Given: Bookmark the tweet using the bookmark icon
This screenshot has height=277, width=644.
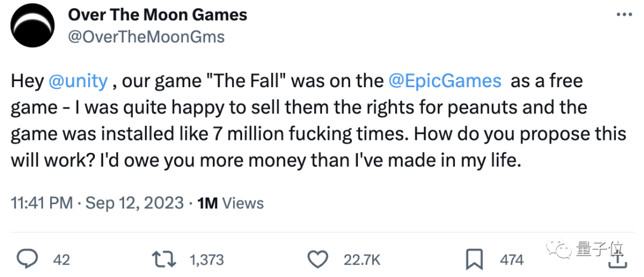Looking at the screenshot, I should pos(474,259).
